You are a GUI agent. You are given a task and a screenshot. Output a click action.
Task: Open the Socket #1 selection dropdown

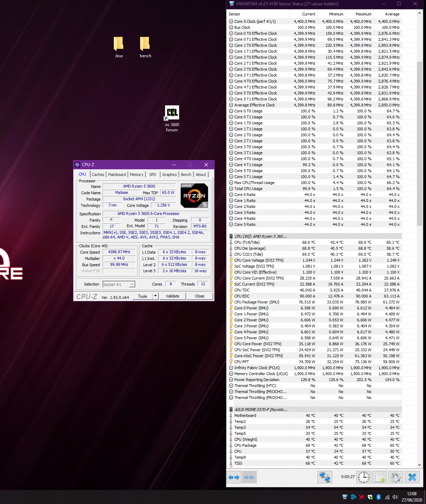(132, 284)
